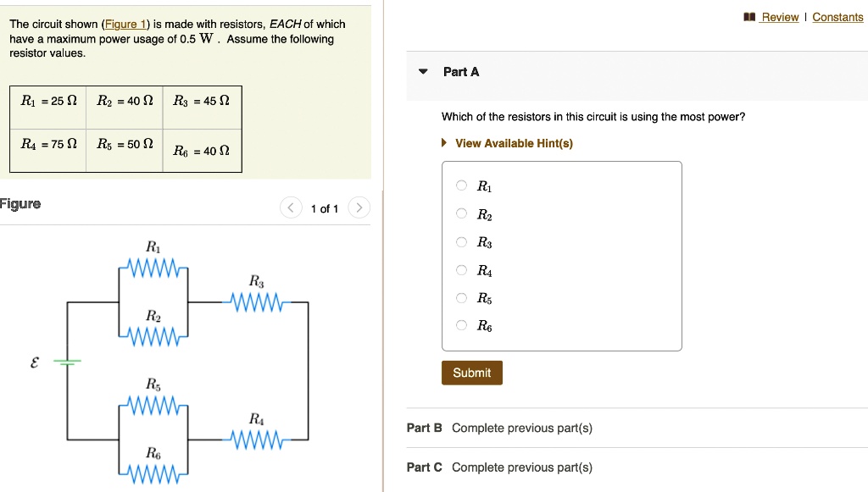Open View Available Hint(s)
This screenshot has width=868, height=492.
pyautogui.click(x=512, y=143)
